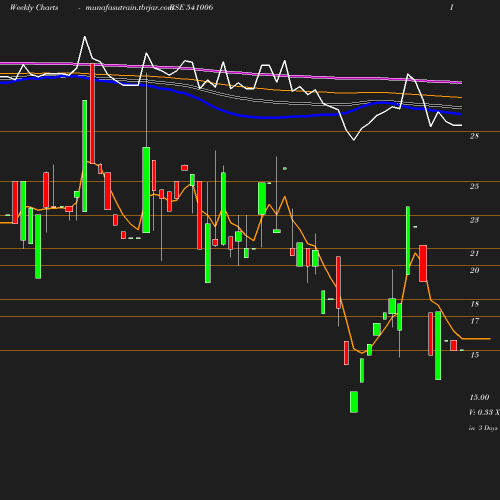This screenshot has width=500, height=500.
Task: Click the "15.00" last price value
Action: point(479,397)
